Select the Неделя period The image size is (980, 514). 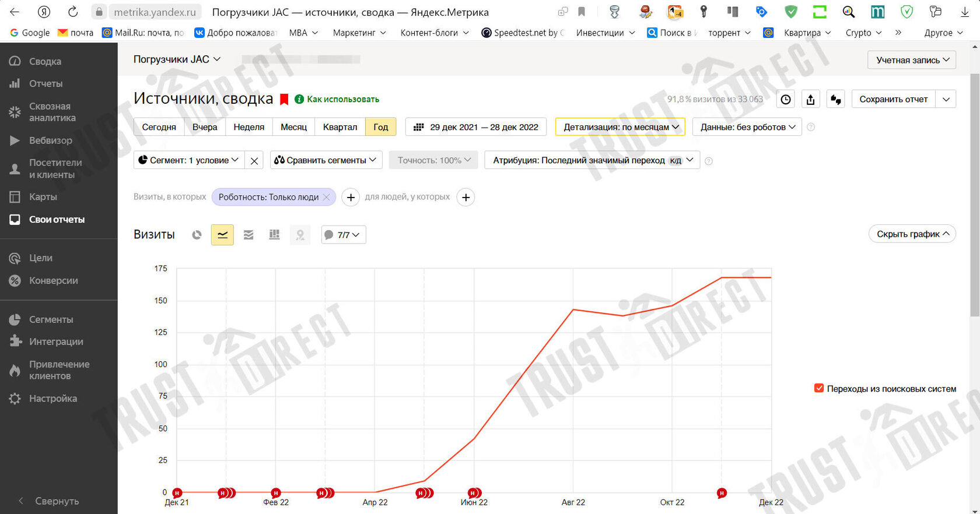(249, 127)
